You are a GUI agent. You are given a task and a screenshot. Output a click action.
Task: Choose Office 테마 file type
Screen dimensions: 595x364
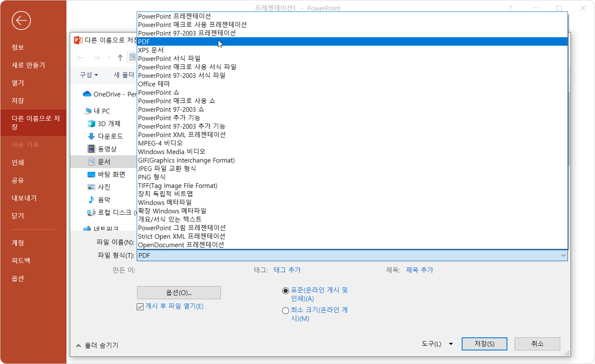(352, 84)
